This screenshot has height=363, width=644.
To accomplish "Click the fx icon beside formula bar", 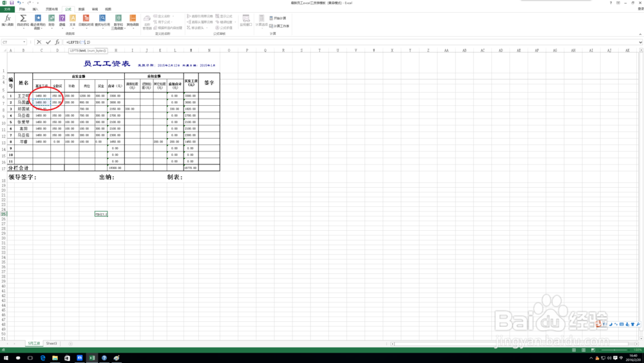I will pyautogui.click(x=57, y=42).
